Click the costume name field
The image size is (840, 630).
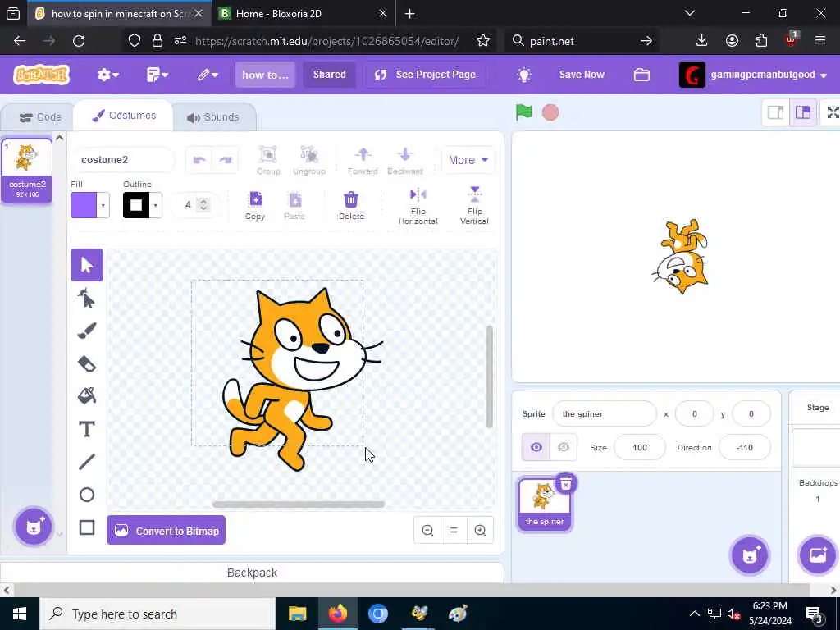[x=123, y=160]
